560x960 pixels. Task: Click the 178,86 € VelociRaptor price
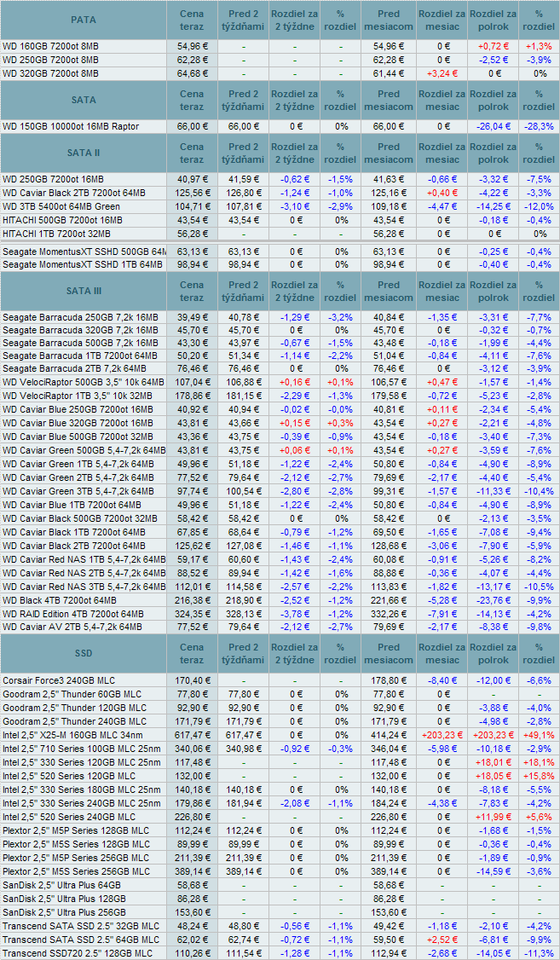tap(192, 396)
